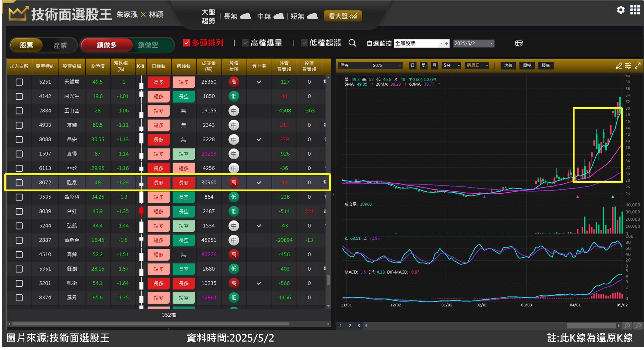Click the search magnifier icon
The height and width of the screenshot is (350, 644).
point(352,43)
